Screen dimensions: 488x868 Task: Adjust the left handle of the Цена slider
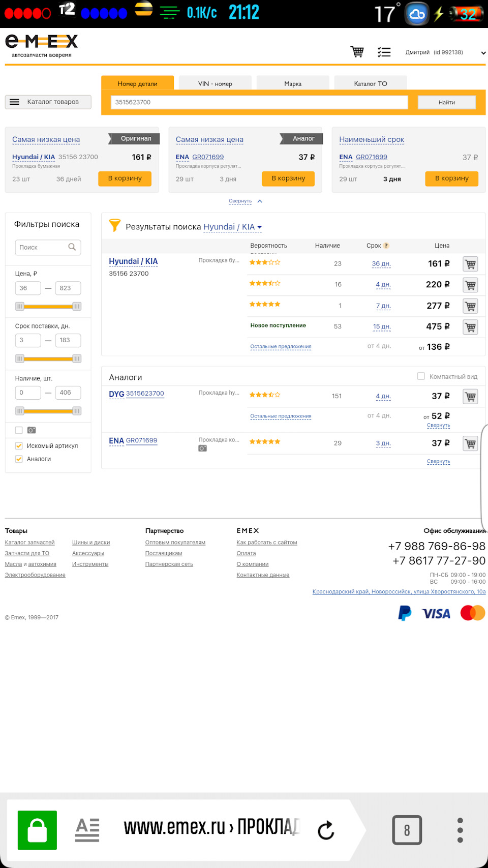(20, 307)
